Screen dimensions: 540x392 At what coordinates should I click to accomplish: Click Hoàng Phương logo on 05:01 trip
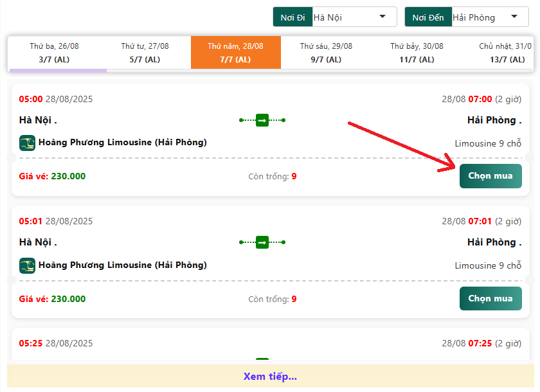tap(27, 265)
